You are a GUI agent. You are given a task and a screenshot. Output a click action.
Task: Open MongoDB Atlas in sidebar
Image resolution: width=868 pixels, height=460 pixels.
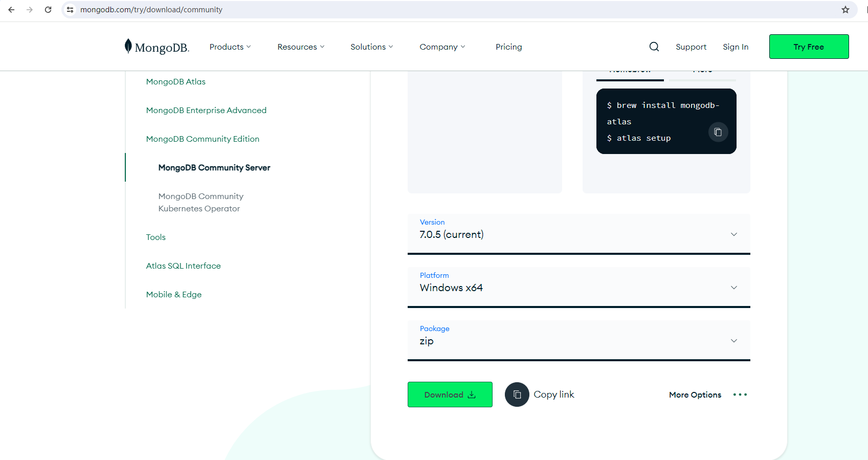coord(176,81)
